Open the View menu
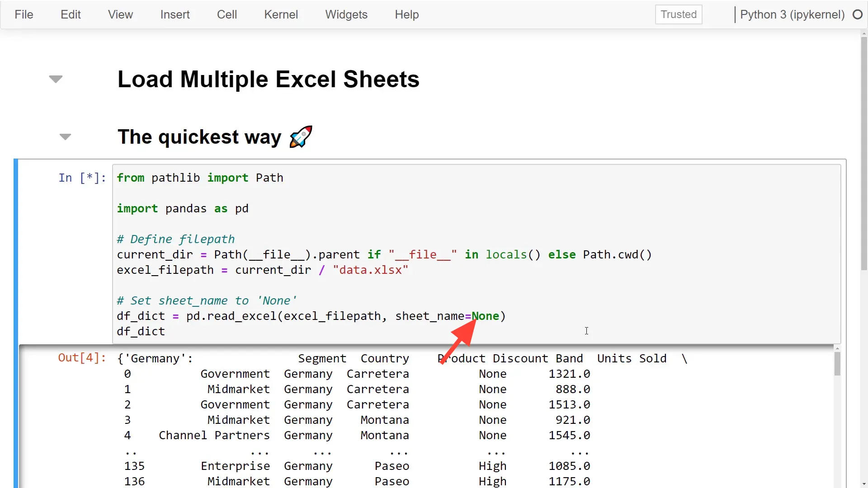Image resolution: width=868 pixels, height=488 pixels. (120, 14)
